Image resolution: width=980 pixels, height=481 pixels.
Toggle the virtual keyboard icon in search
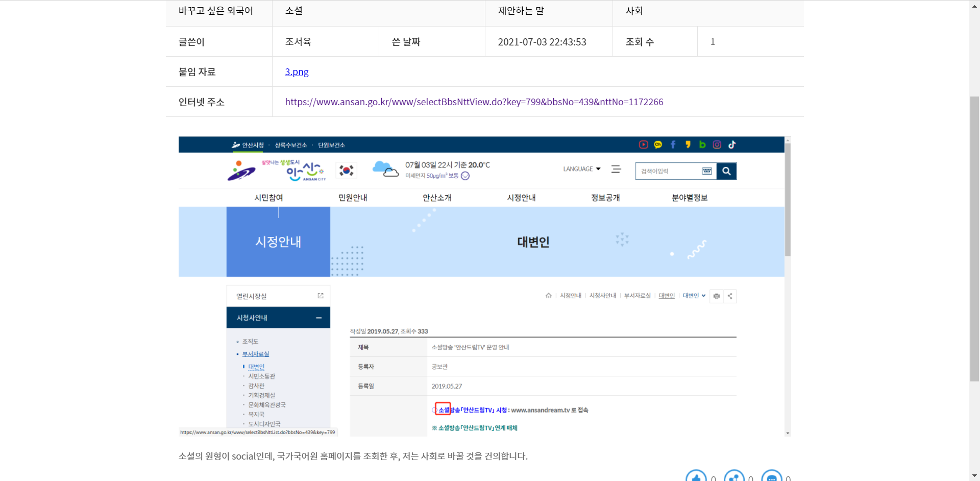coord(707,171)
